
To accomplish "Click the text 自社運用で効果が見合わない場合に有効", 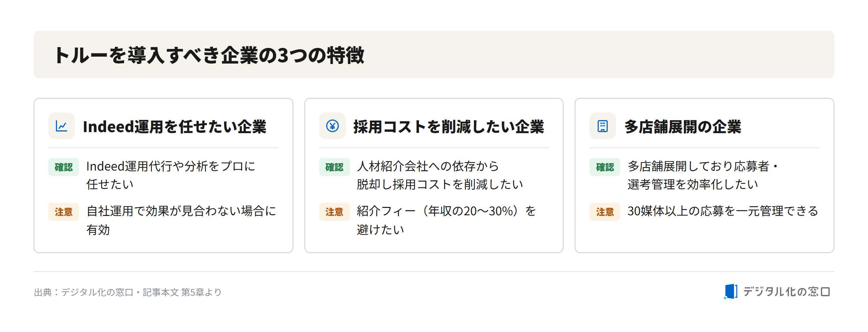I will (181, 220).
